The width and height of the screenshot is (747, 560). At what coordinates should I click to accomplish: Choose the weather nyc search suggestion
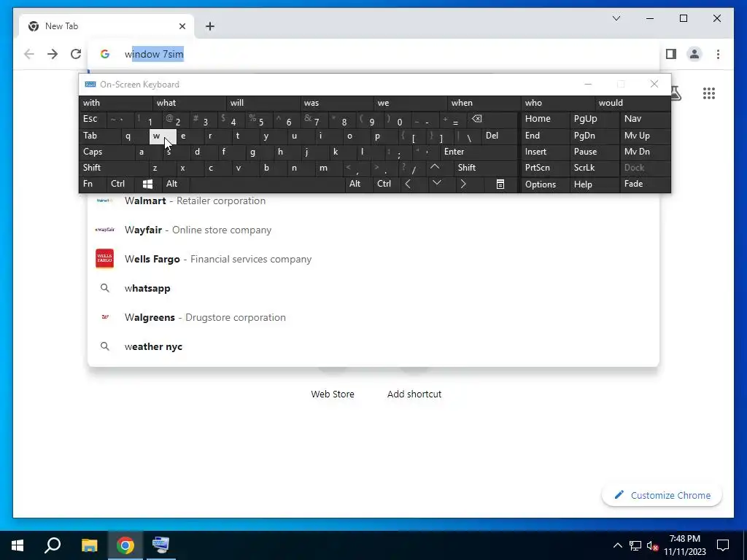tap(373, 346)
